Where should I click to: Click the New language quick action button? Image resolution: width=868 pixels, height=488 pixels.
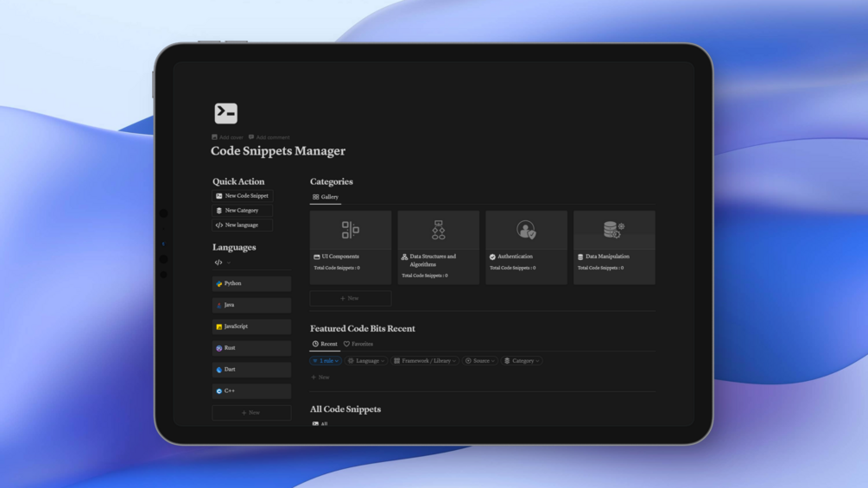pyautogui.click(x=243, y=225)
